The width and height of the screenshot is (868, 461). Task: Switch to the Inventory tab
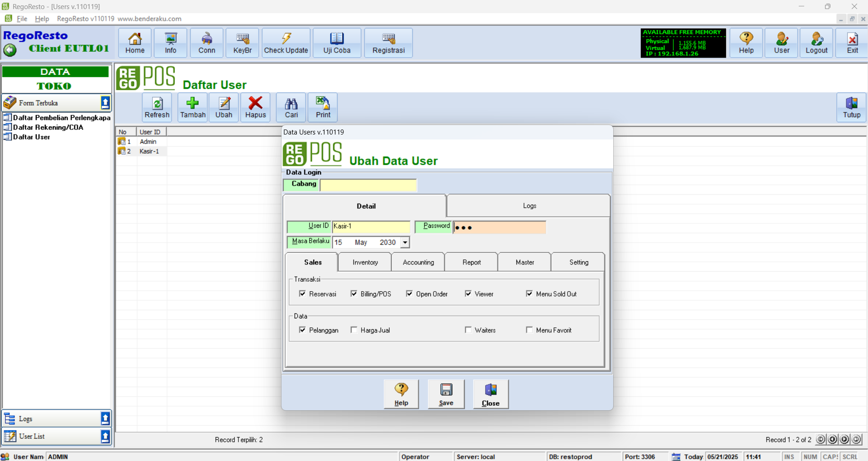[x=365, y=263]
